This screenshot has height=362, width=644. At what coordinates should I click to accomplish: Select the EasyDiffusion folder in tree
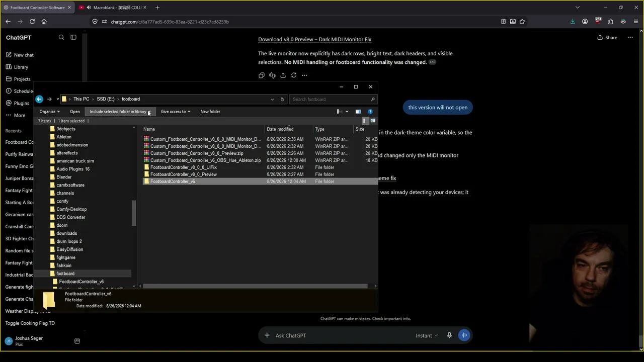pyautogui.click(x=70, y=249)
